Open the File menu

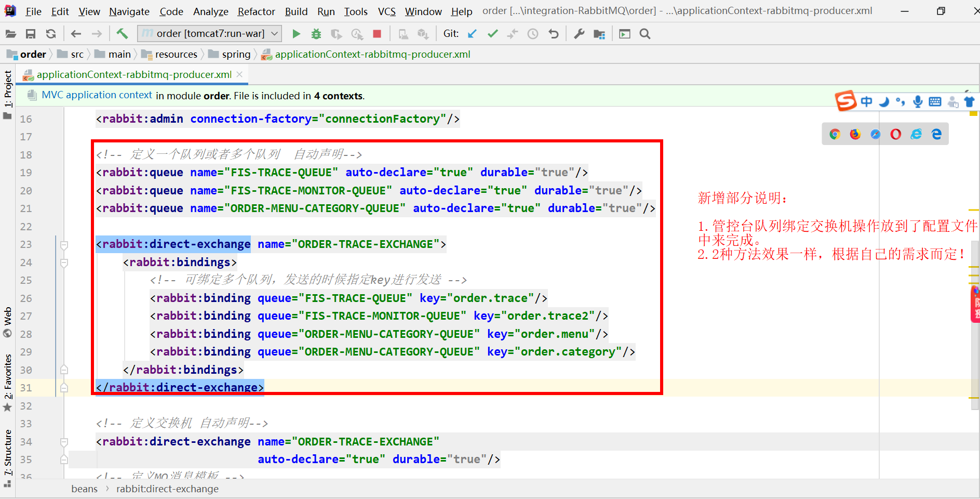click(x=33, y=11)
